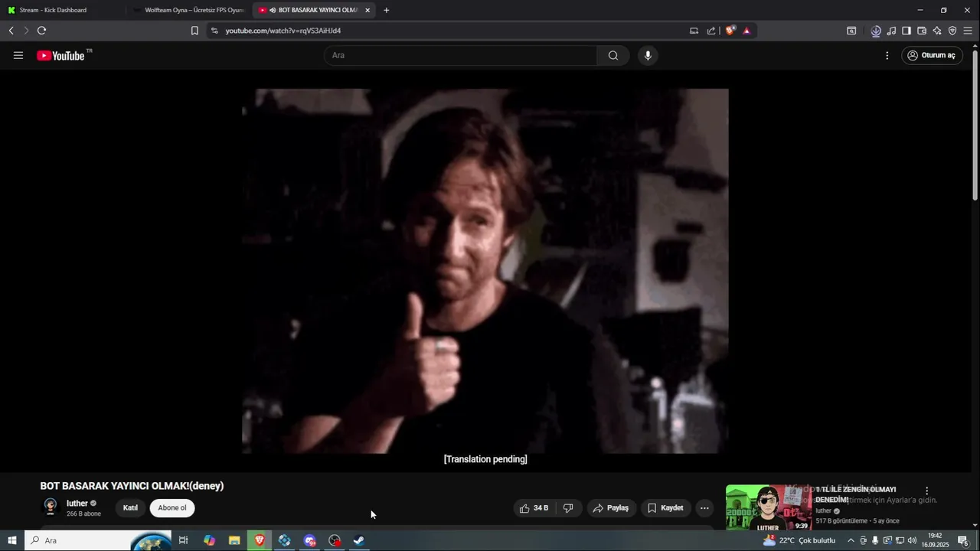The image size is (980, 551).
Task: Switch to Stream - Kick Dashboard tab
Action: (x=61, y=10)
